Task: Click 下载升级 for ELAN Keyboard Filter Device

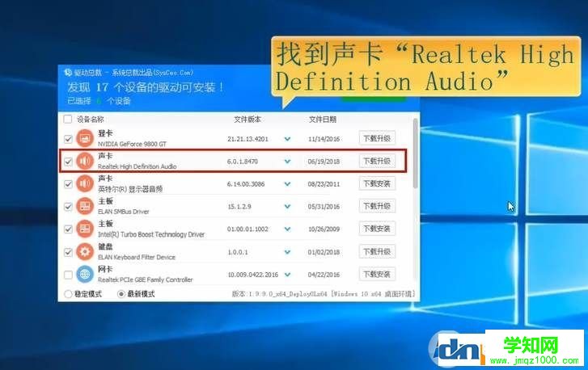Action: tap(377, 252)
